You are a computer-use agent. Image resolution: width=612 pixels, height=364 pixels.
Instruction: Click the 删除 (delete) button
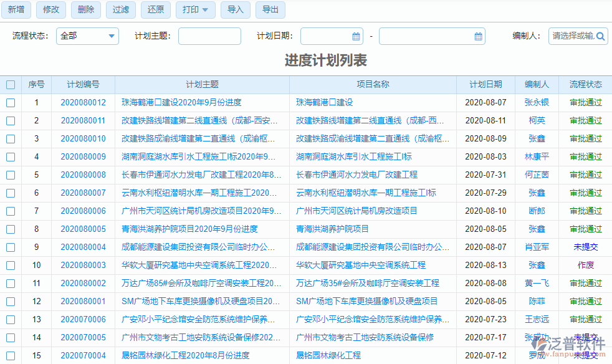click(x=85, y=10)
